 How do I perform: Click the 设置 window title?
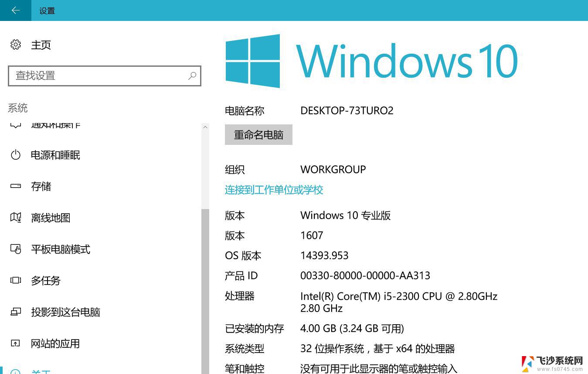pyautogui.click(x=47, y=11)
